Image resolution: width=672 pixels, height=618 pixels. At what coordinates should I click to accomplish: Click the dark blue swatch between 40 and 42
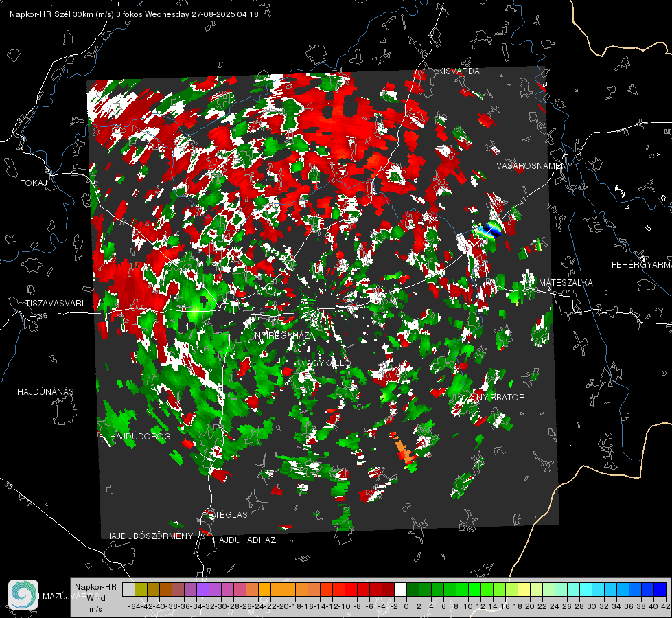pyautogui.click(x=660, y=589)
